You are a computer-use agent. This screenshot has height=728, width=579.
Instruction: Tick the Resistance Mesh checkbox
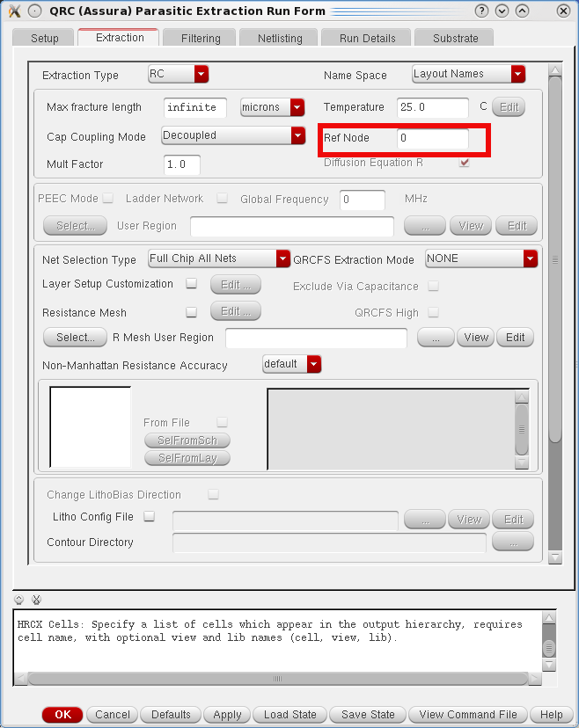point(191,311)
